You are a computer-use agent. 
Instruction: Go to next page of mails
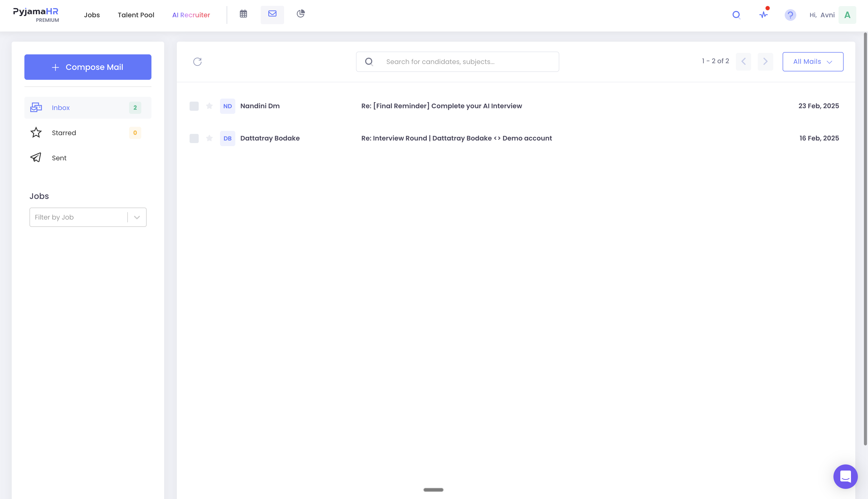pos(765,62)
